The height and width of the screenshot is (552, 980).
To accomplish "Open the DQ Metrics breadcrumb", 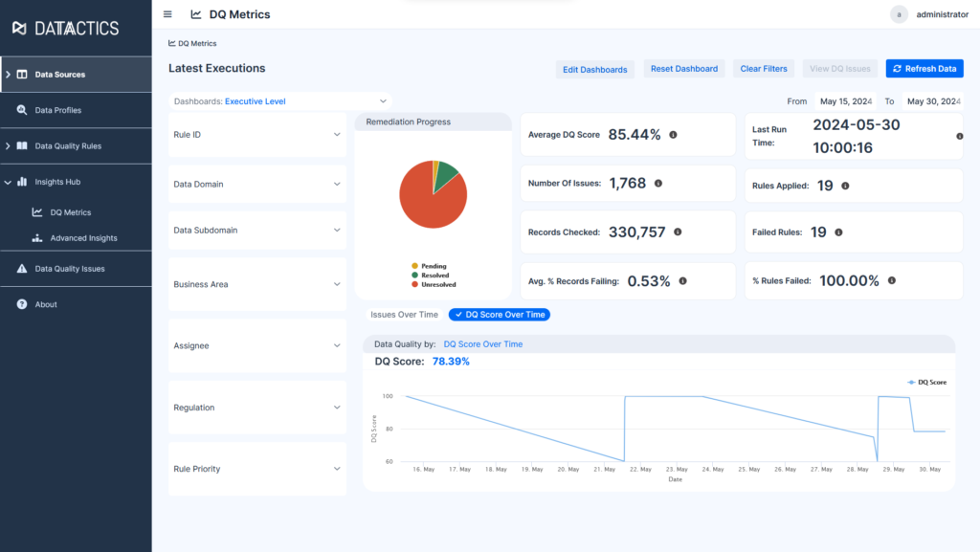I will click(194, 42).
